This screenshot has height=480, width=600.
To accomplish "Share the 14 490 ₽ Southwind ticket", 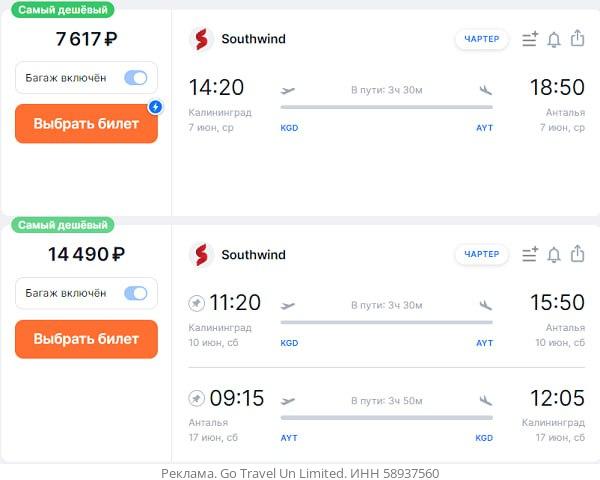I will click(x=577, y=254).
